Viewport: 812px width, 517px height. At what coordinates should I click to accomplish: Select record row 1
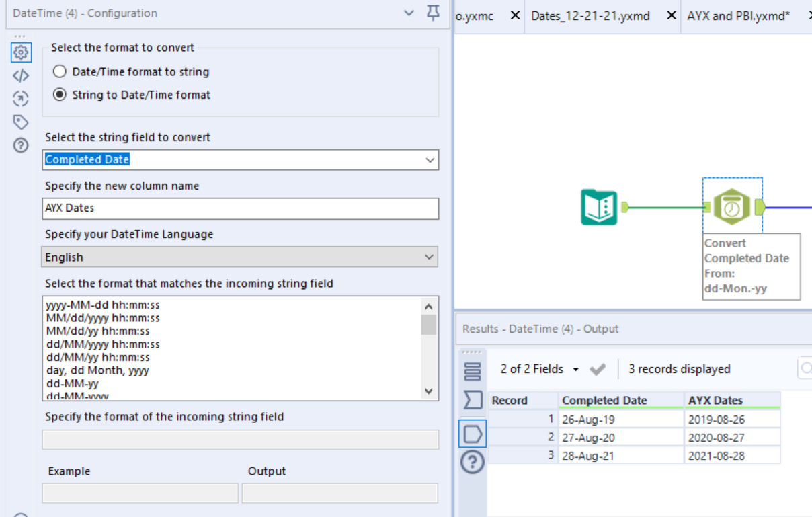[523, 419]
